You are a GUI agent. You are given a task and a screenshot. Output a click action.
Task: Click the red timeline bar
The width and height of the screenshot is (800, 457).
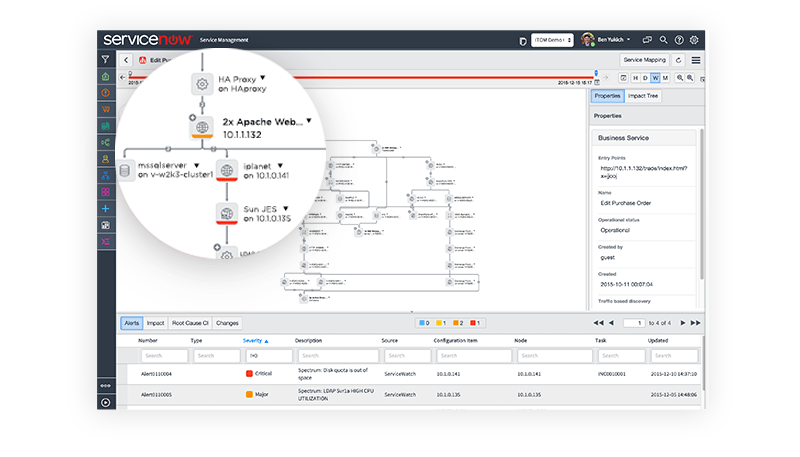pyautogui.click(x=361, y=78)
